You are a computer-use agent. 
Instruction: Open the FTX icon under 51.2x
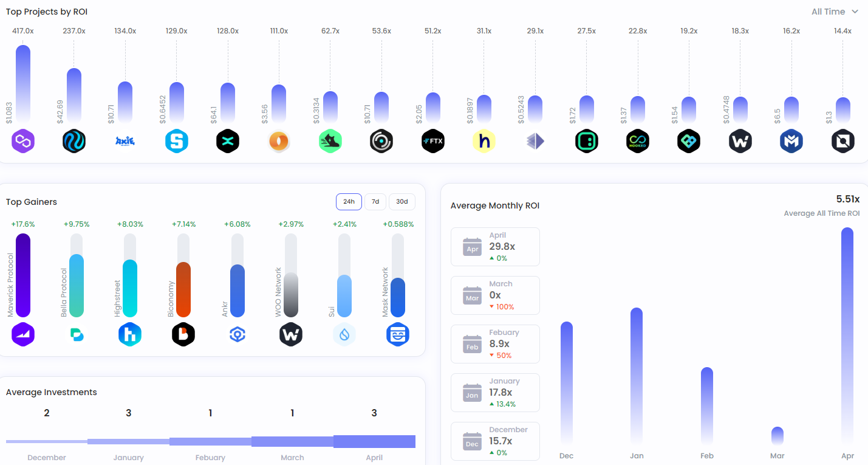(433, 141)
